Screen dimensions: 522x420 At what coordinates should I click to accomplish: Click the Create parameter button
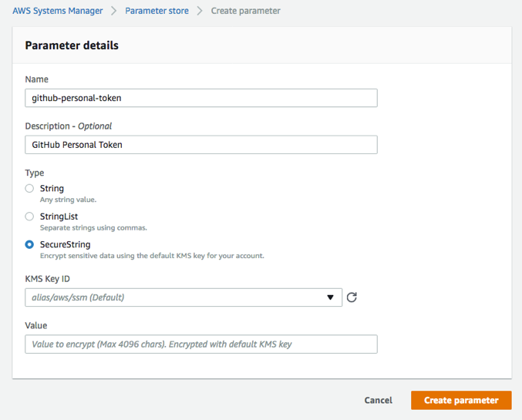(x=461, y=400)
